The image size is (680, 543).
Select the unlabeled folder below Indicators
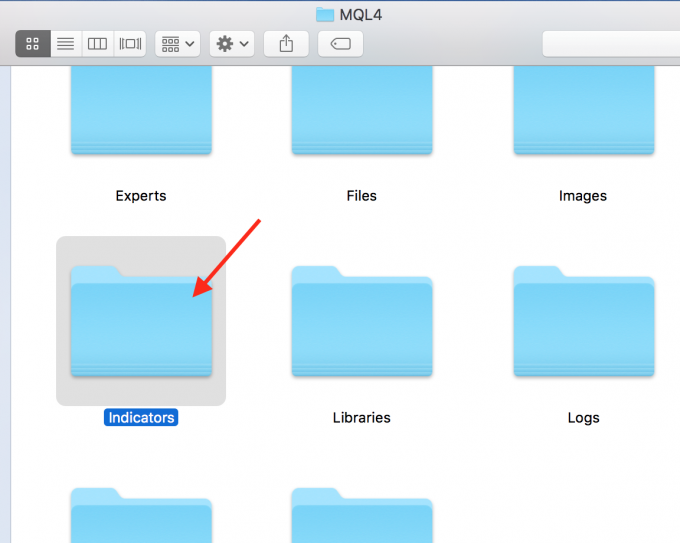coord(141,517)
